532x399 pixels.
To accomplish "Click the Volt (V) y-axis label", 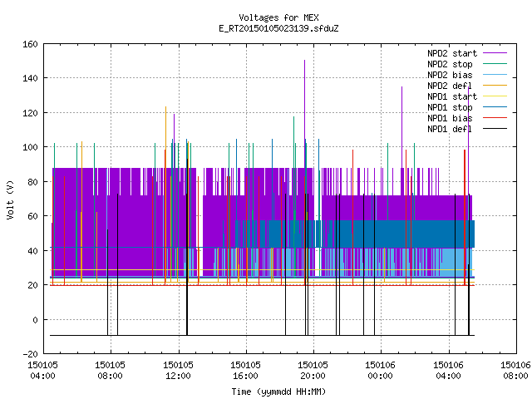I will 11,200.
